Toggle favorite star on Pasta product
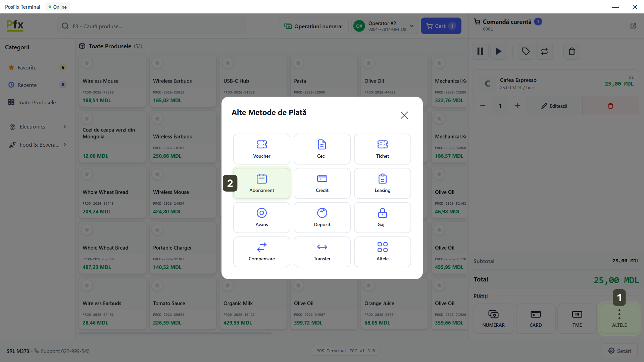This screenshot has width=644, height=362. click(298, 63)
